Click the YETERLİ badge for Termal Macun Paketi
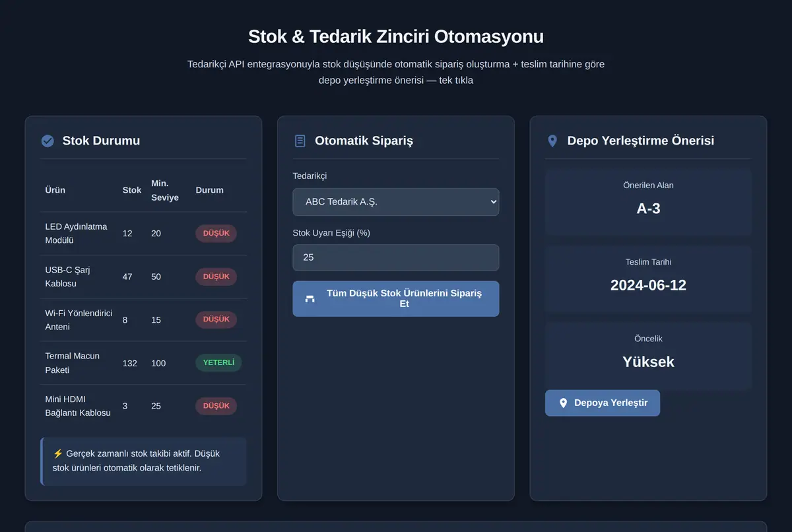The image size is (792, 532). pos(218,363)
